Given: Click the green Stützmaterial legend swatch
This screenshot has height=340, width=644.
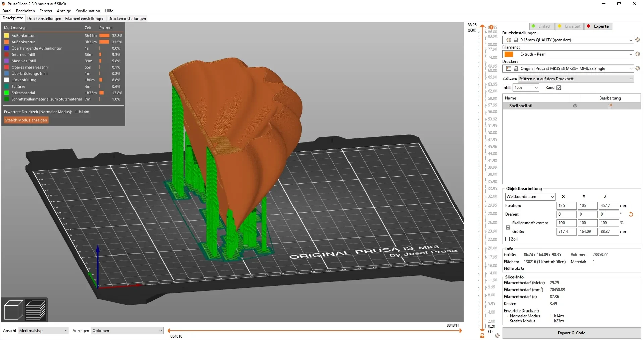Looking at the screenshot, I should pos(6,93).
